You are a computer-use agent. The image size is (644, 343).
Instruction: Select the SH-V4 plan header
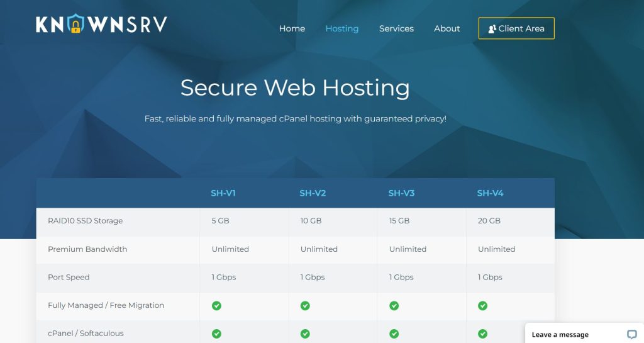click(x=490, y=193)
